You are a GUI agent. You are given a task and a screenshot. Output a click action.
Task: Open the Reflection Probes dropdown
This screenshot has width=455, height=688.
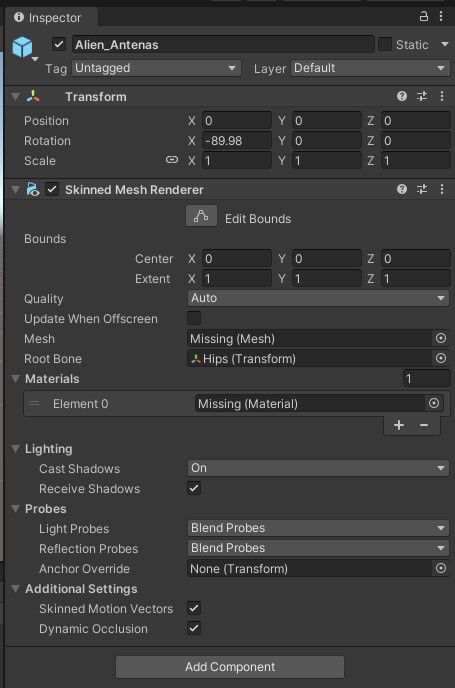318,548
